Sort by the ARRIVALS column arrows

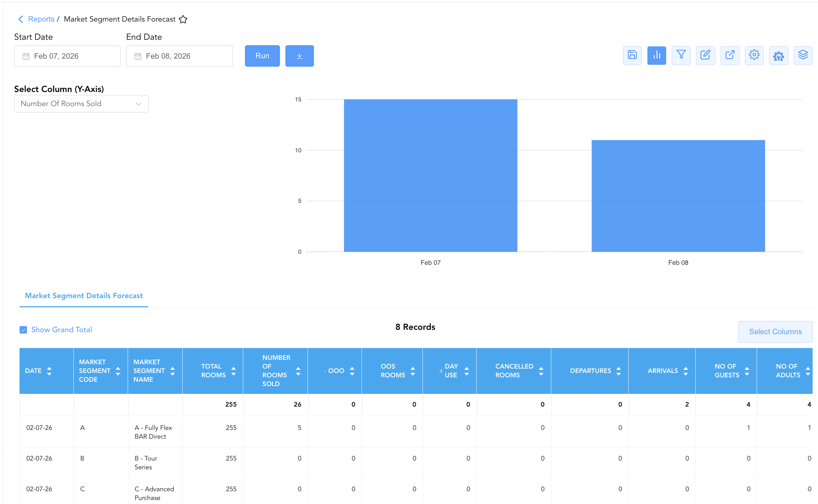click(x=685, y=371)
